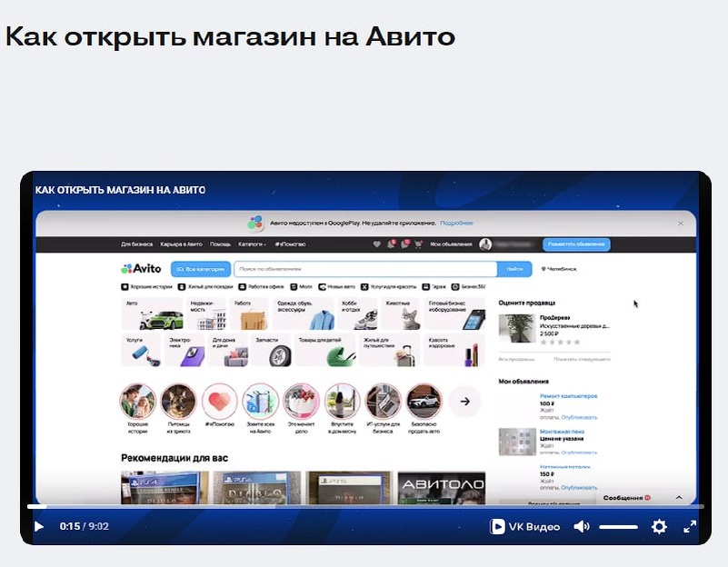Open messages with the chat bubble icon

click(404, 244)
